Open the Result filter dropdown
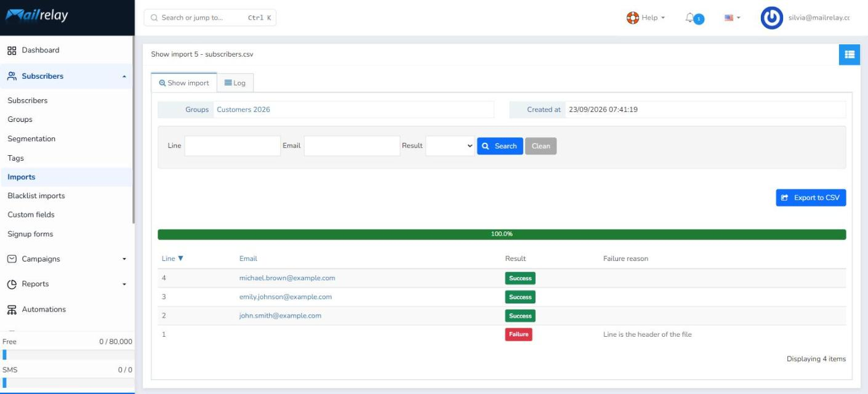 (450, 146)
